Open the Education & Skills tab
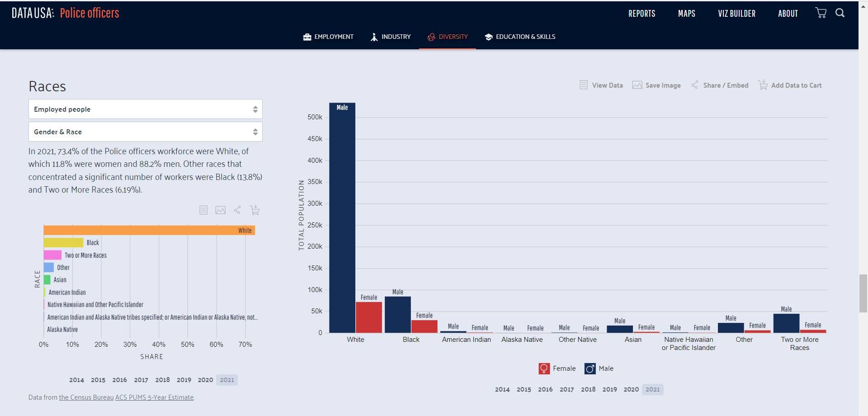The width and height of the screenshot is (868, 416). click(520, 37)
